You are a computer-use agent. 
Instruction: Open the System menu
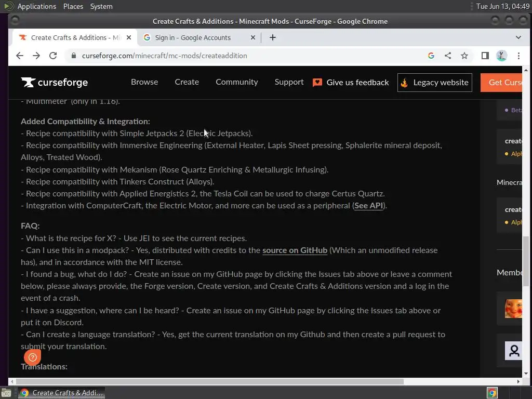(101, 6)
